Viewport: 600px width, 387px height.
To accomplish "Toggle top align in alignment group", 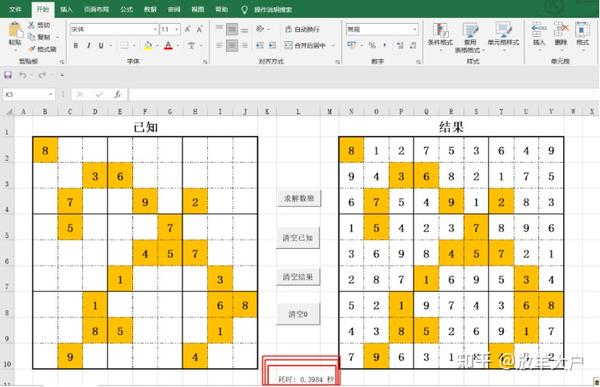I will point(219,29).
